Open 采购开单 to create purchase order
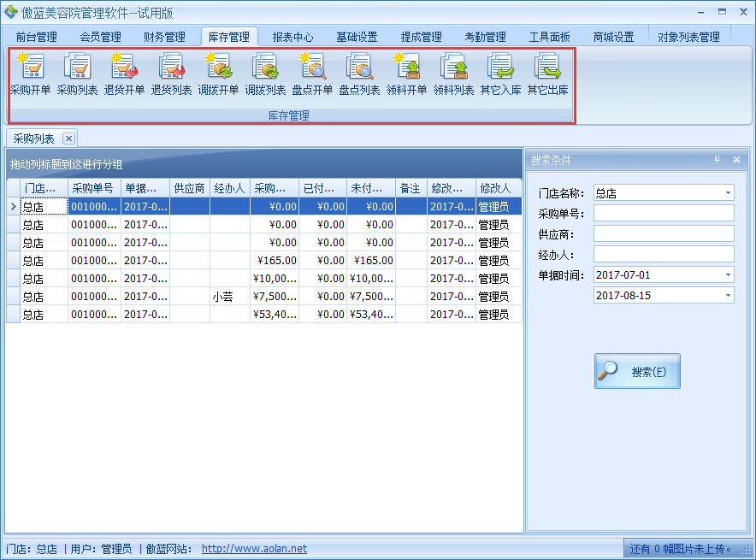This screenshot has width=756, height=560. (31, 73)
